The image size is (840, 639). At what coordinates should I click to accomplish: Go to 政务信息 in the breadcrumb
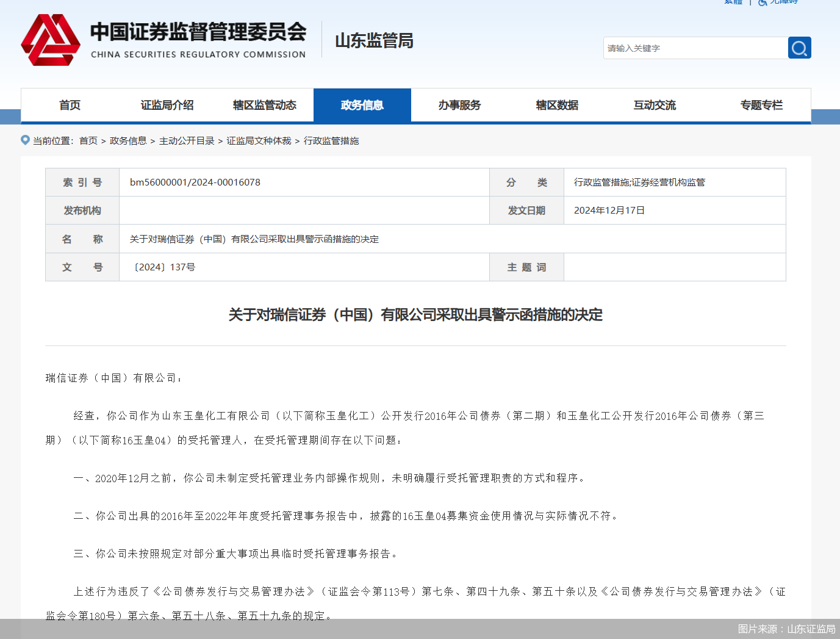point(128,141)
